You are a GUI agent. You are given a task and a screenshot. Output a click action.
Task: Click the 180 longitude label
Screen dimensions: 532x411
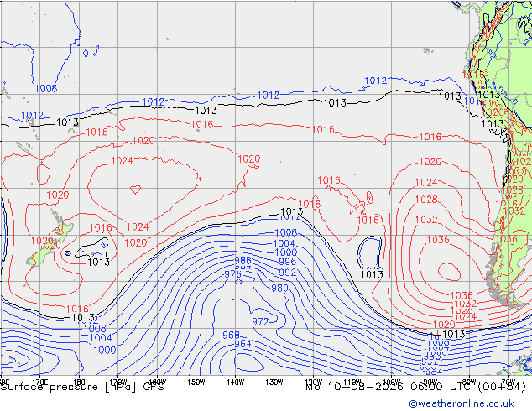click(x=79, y=382)
